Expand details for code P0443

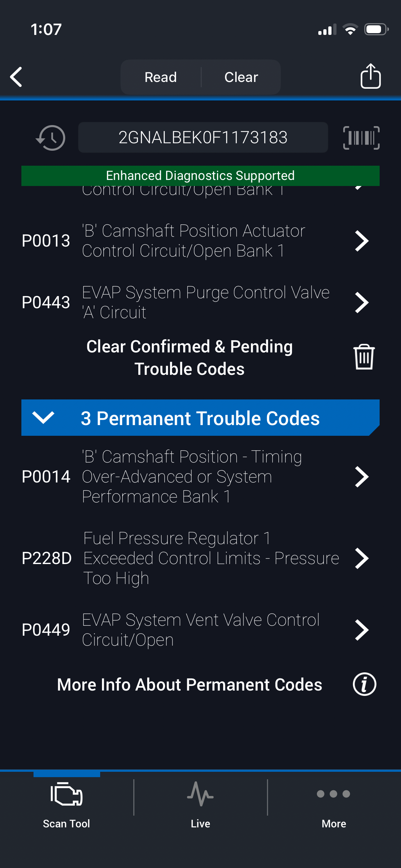click(361, 303)
